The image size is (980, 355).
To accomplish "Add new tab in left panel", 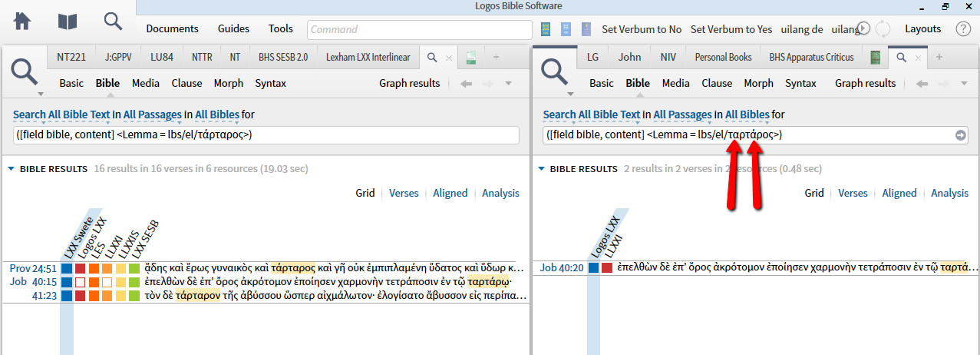I will click(497, 57).
